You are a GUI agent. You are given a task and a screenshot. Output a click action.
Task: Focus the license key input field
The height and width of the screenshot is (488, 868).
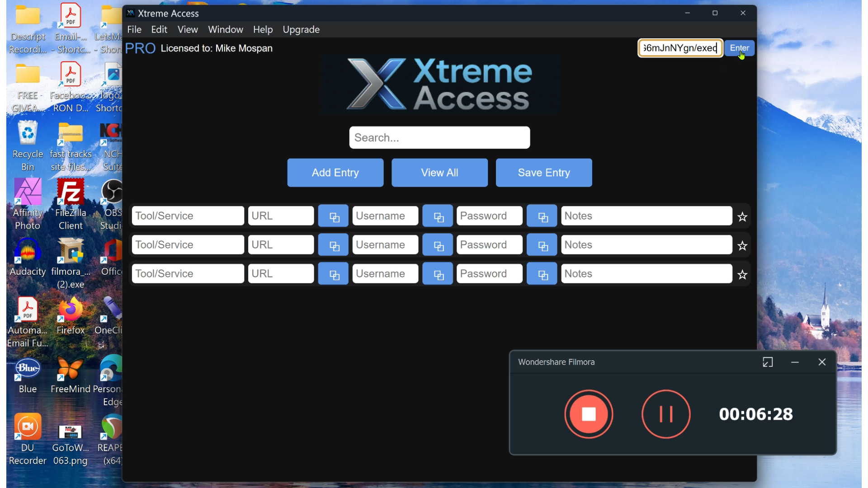coord(680,48)
